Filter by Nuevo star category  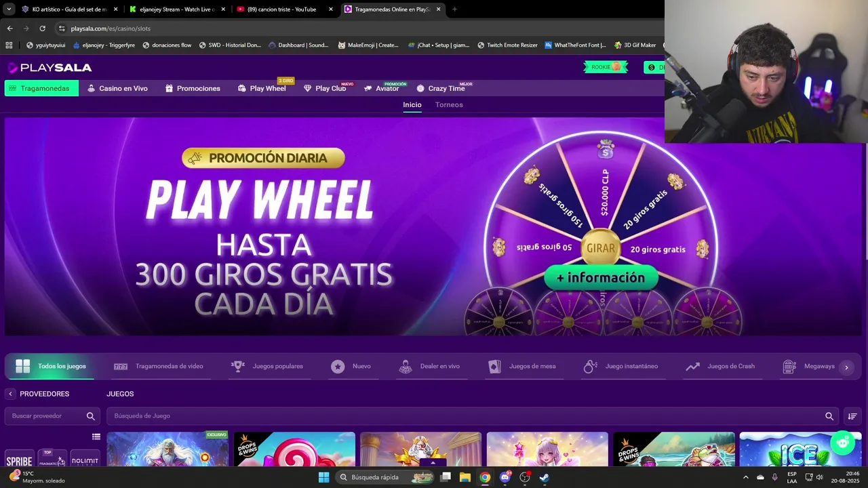click(x=351, y=366)
